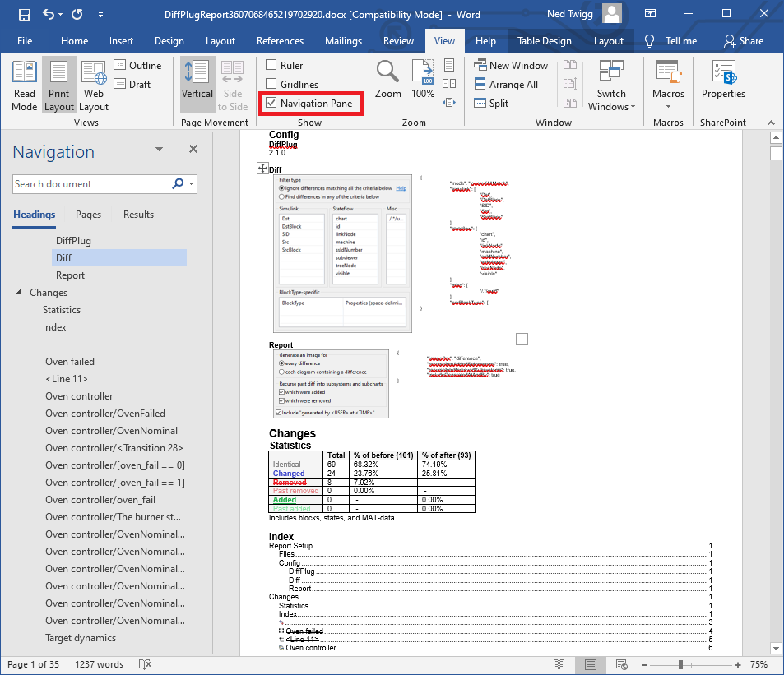784x675 pixels.
Task: Switch to Read Mode from status bar
Action: pos(559,664)
